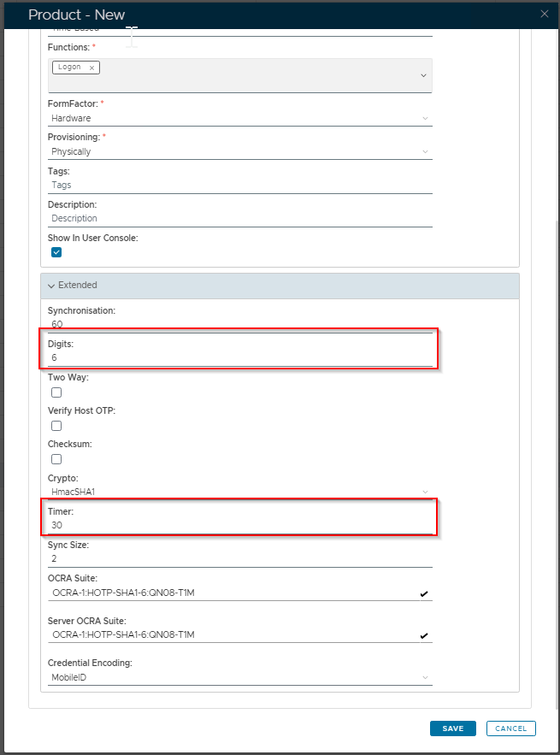Open the Functions dropdown arrow

(x=423, y=76)
